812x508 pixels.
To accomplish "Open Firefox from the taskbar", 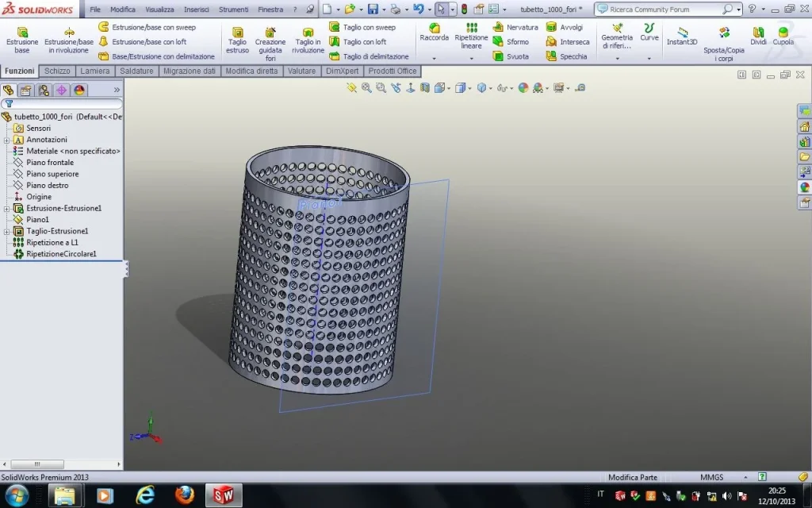I will pos(184,495).
